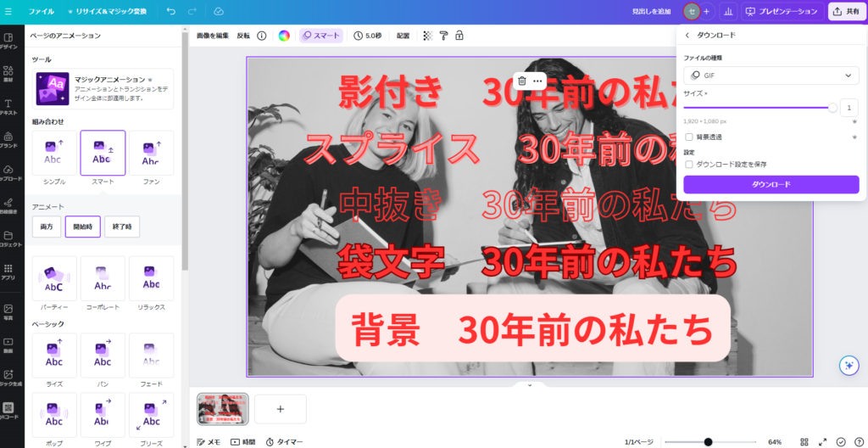Enable the 背景透過 checkbox
Screen dimensions: 868x448
689,137
